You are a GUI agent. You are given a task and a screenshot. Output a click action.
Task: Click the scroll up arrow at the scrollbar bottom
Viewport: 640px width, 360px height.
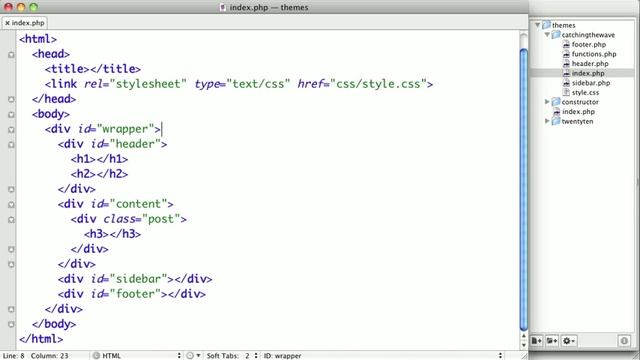tap(524, 336)
